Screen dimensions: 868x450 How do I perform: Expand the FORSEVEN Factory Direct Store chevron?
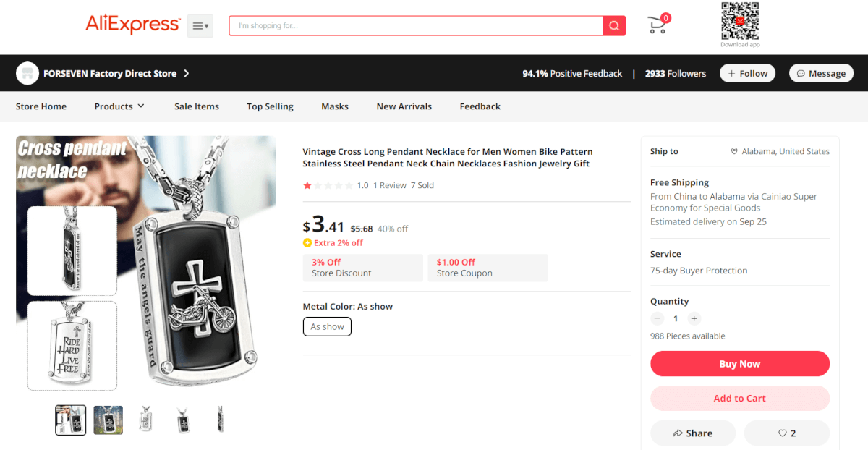click(186, 73)
